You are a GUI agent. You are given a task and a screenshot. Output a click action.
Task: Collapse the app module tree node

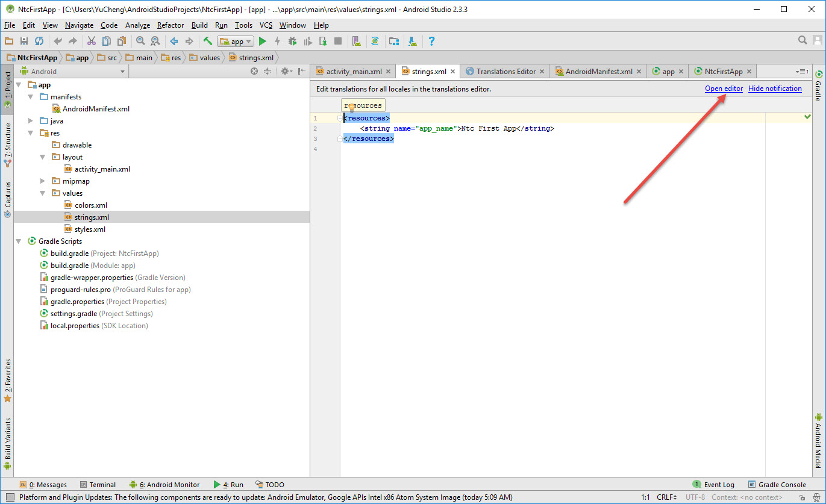20,85
